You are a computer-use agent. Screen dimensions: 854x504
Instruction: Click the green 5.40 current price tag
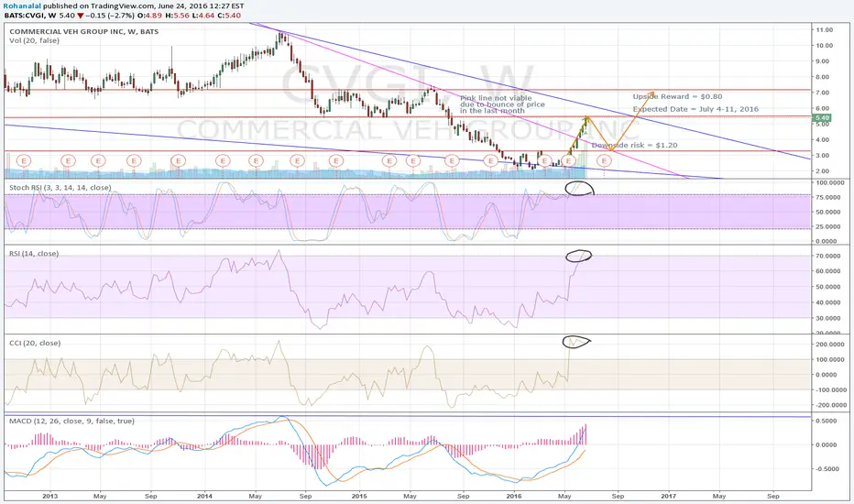822,117
